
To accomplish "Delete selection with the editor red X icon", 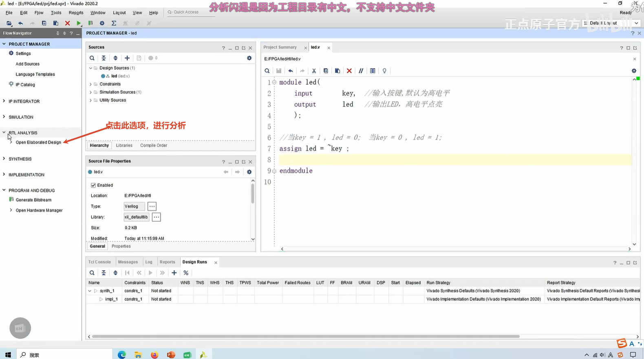I will coord(349,71).
